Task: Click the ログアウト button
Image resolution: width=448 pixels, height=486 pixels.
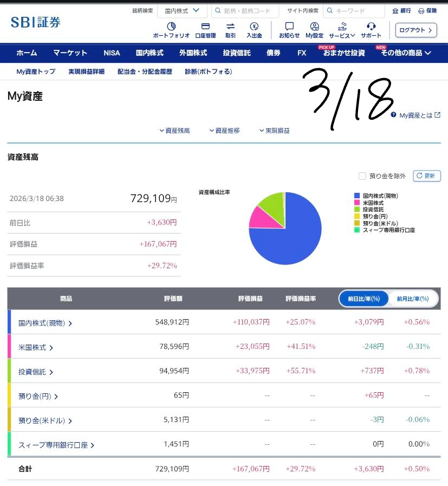Action: [x=415, y=30]
